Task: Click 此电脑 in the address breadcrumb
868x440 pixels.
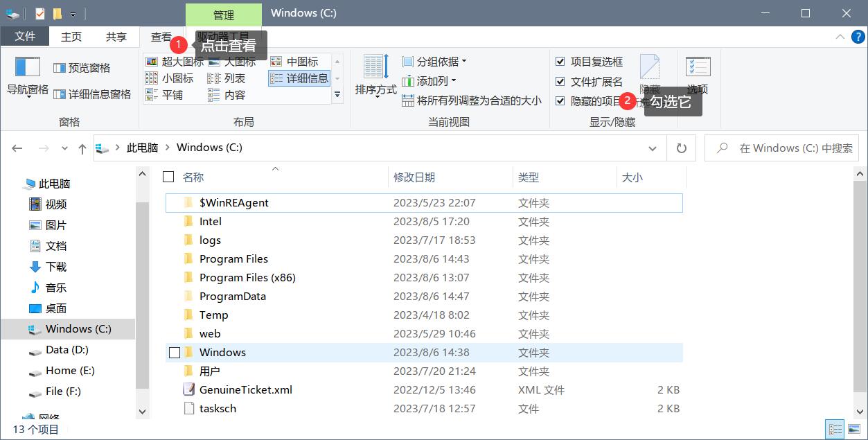Action: coord(143,148)
